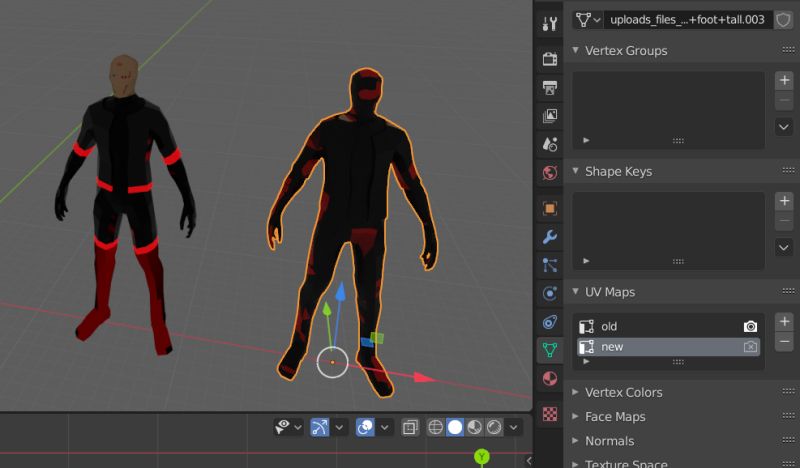The image size is (800, 468).
Task: Add a new vertex group
Action: tap(784, 80)
